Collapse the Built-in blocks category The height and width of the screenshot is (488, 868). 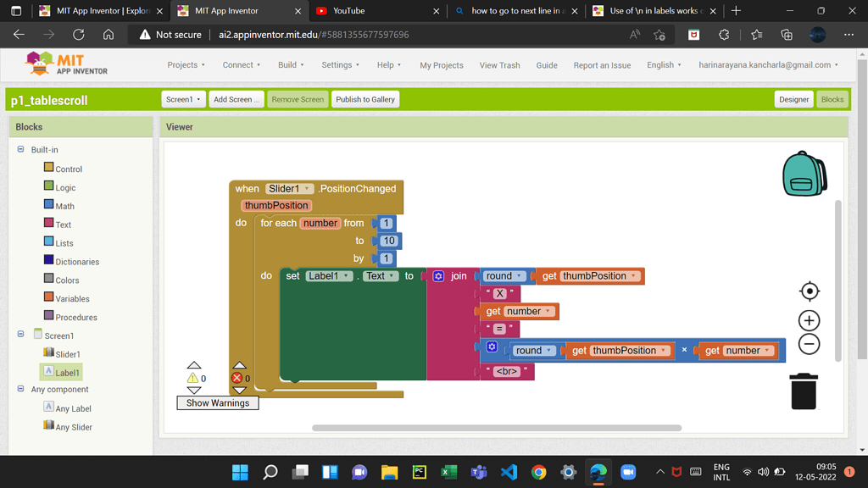(19, 149)
